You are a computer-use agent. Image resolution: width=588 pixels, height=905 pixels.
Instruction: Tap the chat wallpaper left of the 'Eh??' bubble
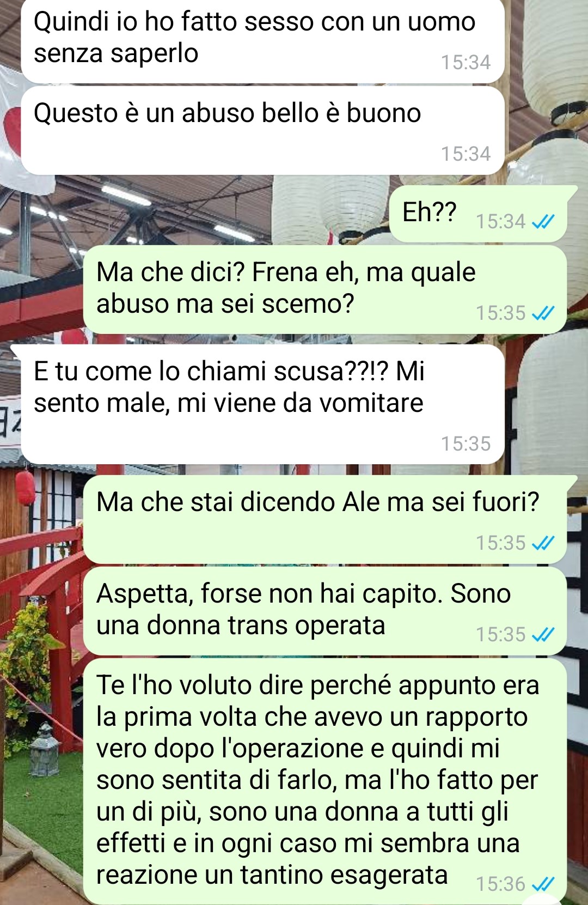(x=196, y=214)
